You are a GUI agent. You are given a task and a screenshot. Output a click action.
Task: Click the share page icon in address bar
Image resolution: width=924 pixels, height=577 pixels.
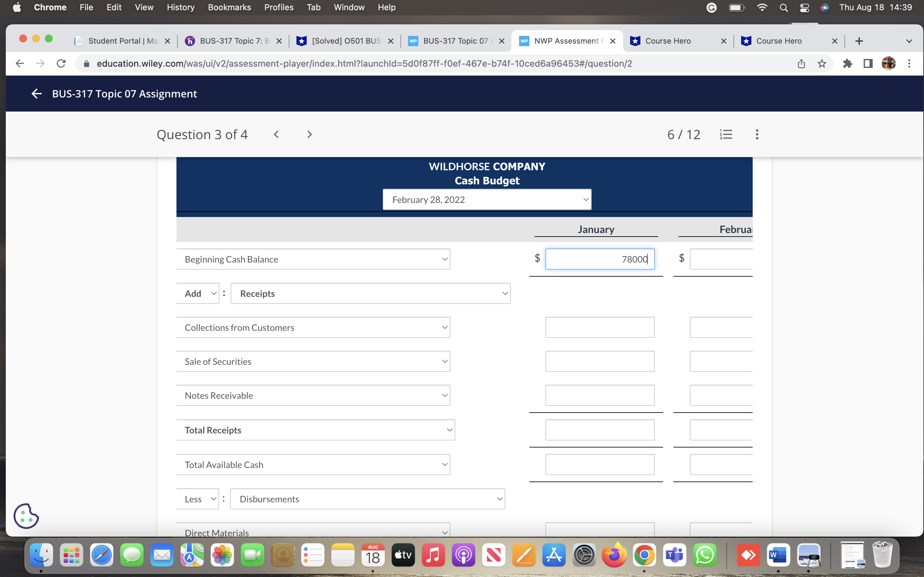(x=801, y=63)
